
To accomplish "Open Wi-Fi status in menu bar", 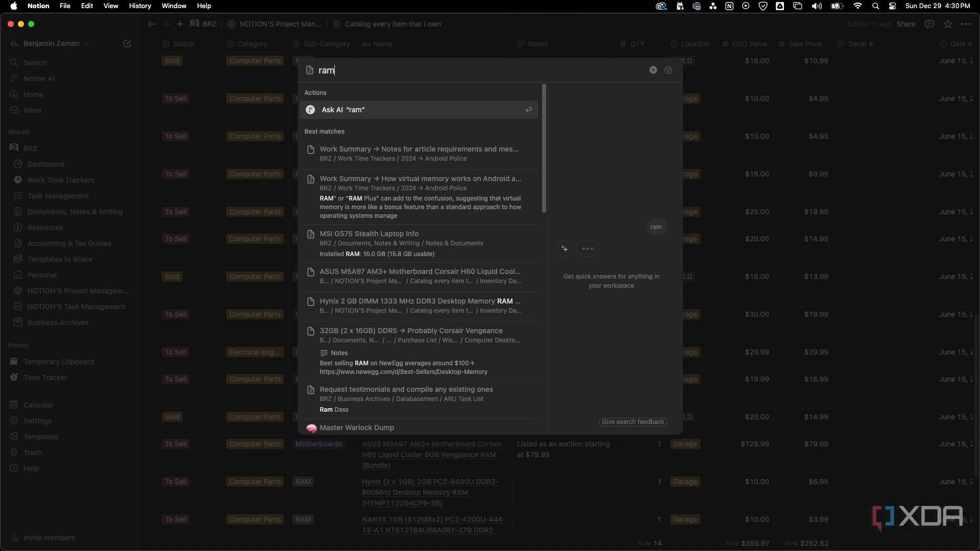I will coord(857,6).
